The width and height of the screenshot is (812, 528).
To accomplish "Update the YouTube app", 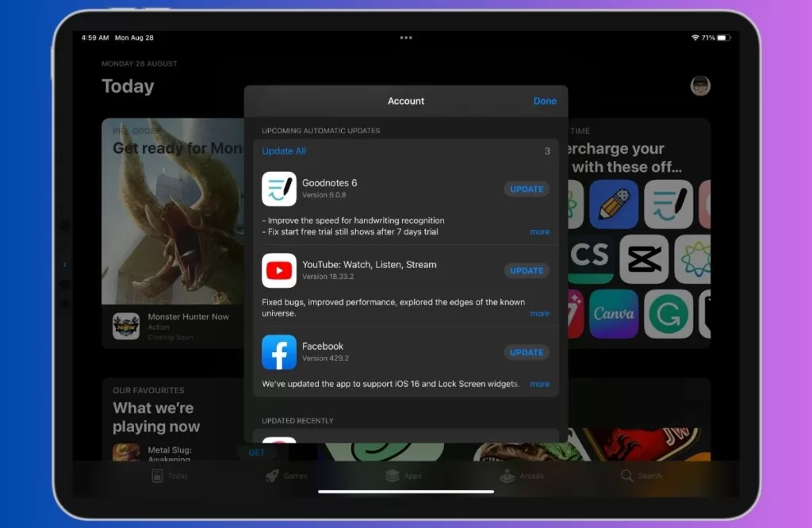I will click(x=527, y=270).
